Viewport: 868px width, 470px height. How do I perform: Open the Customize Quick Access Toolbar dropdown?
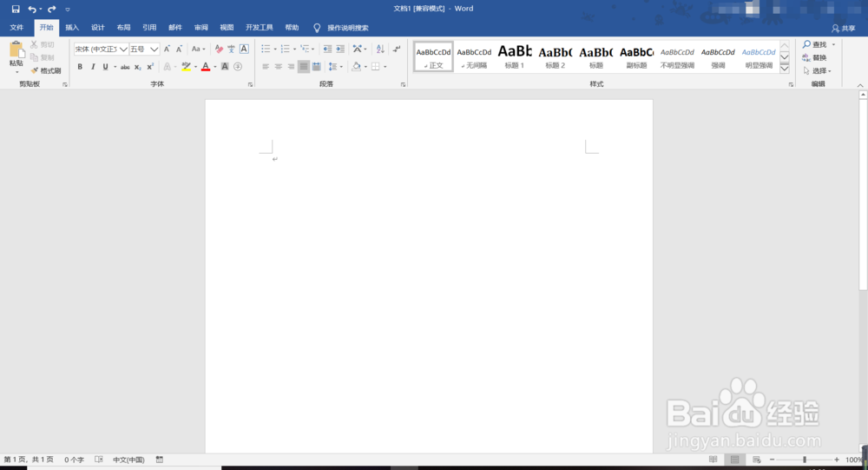pyautogui.click(x=68, y=10)
